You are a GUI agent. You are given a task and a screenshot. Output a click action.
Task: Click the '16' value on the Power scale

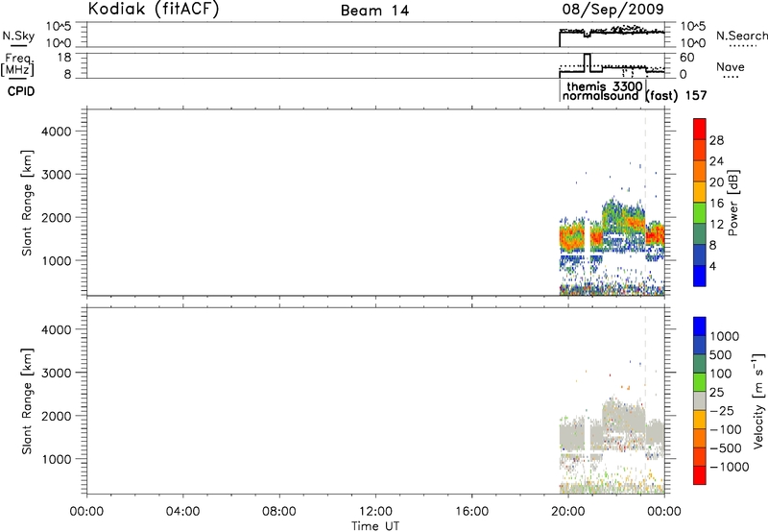coord(716,204)
